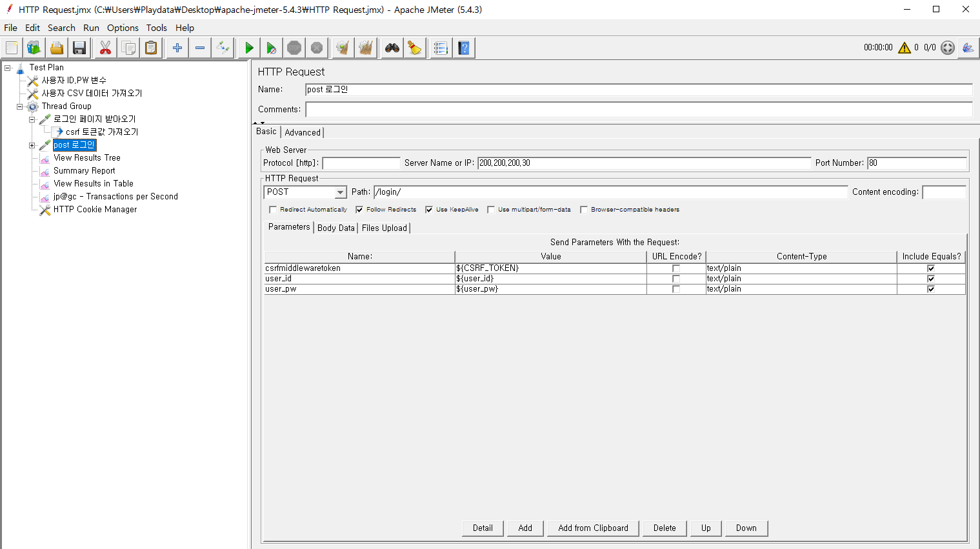
Task: Toggle Redirect Automatically checkbox
Action: (x=273, y=210)
